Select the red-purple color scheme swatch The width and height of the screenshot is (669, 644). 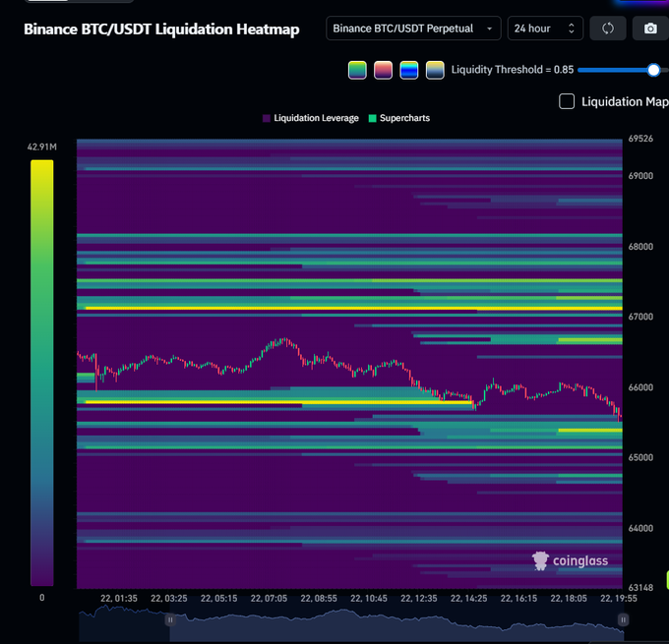click(x=383, y=70)
